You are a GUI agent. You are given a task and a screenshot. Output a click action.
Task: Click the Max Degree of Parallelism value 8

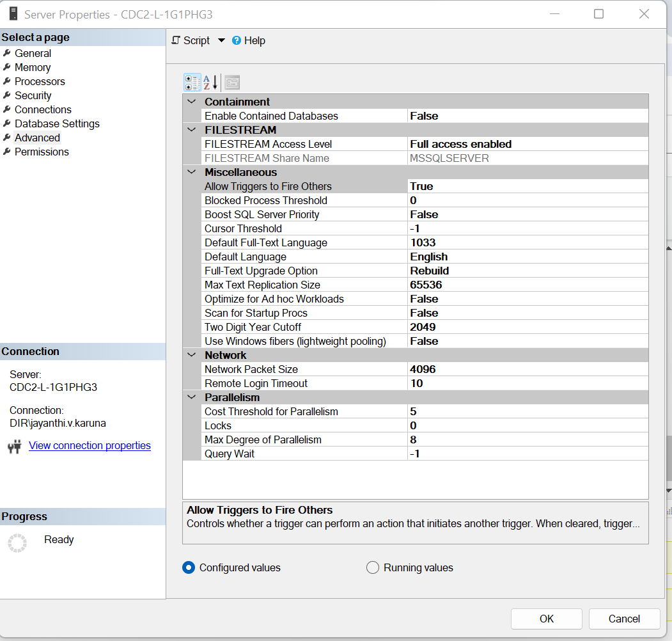point(527,439)
